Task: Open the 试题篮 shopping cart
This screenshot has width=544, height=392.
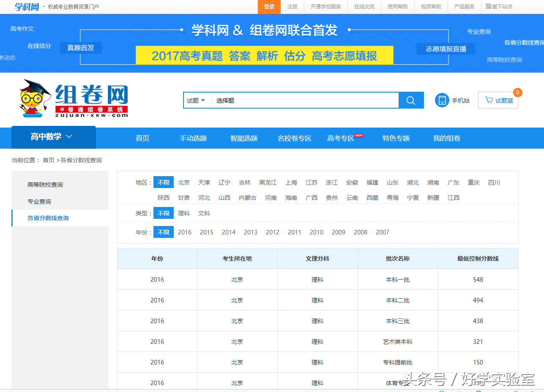Action: coord(498,100)
